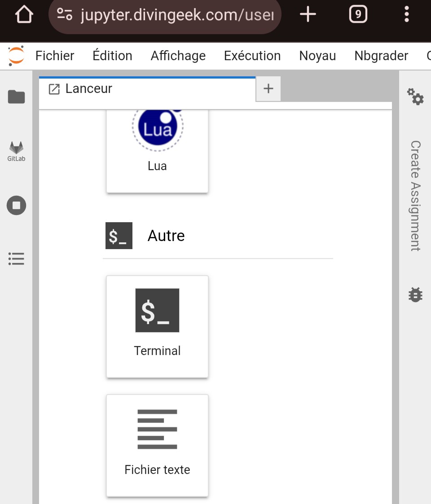
Task: Open the GitLab sidebar panel
Action: pyautogui.click(x=17, y=151)
